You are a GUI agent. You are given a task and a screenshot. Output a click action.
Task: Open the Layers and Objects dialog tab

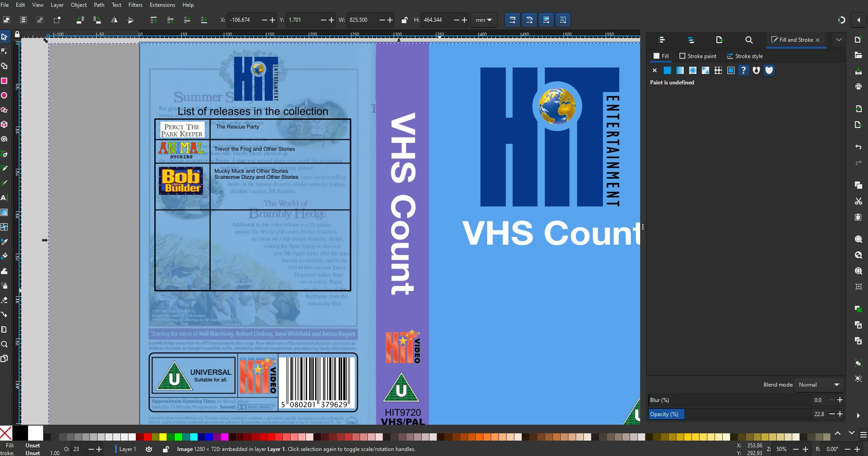pos(691,40)
